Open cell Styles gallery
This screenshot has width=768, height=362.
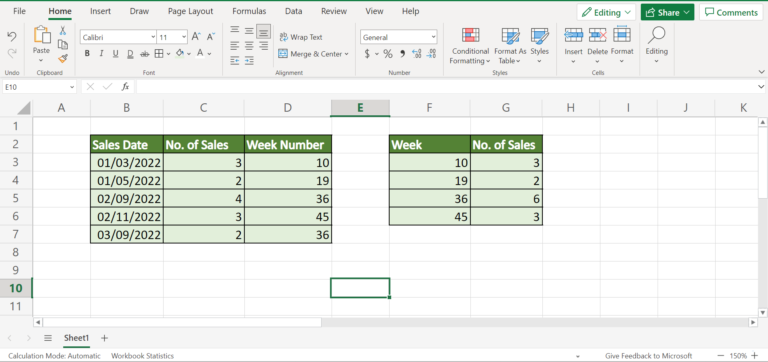pyautogui.click(x=539, y=46)
